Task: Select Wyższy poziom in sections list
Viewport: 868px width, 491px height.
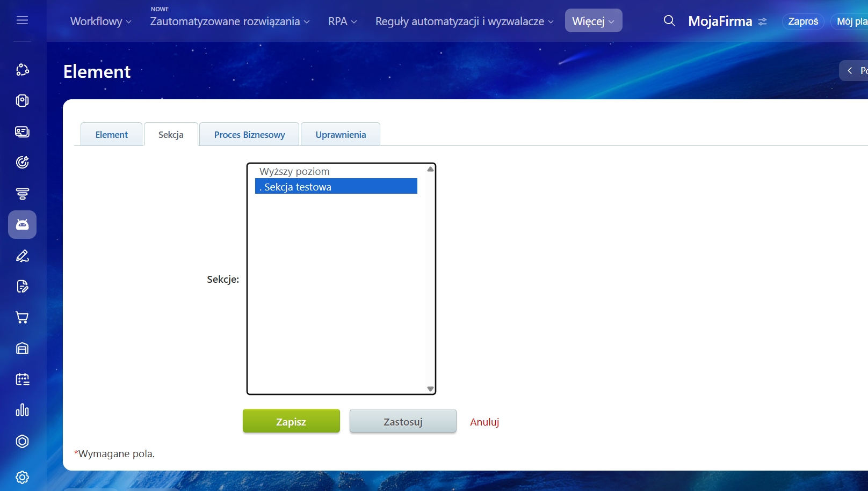Action: [294, 171]
